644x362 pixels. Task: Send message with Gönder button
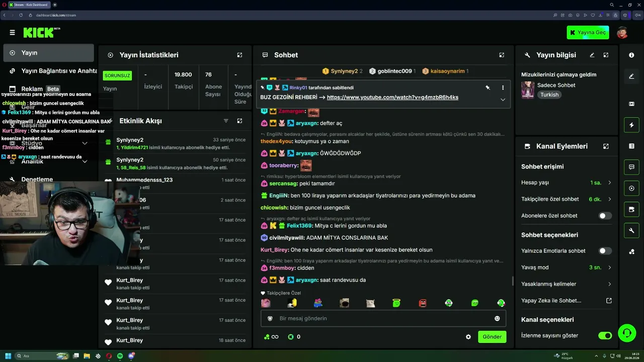click(x=492, y=337)
